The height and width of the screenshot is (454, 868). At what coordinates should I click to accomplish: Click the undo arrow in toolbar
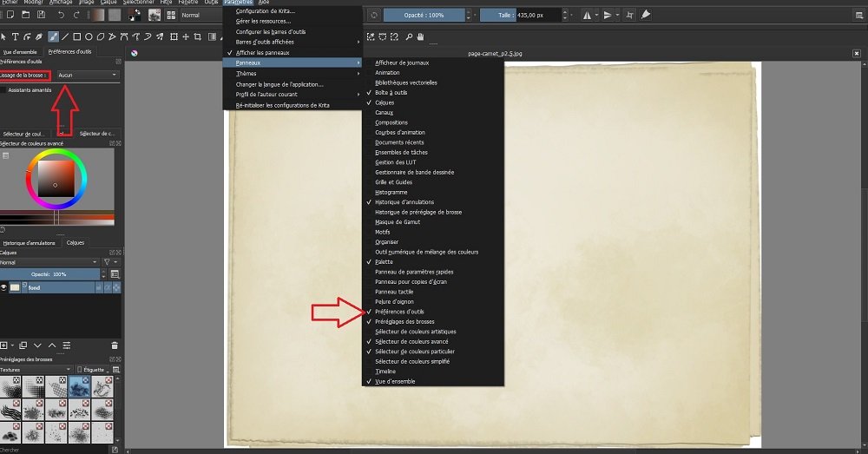[x=60, y=15]
